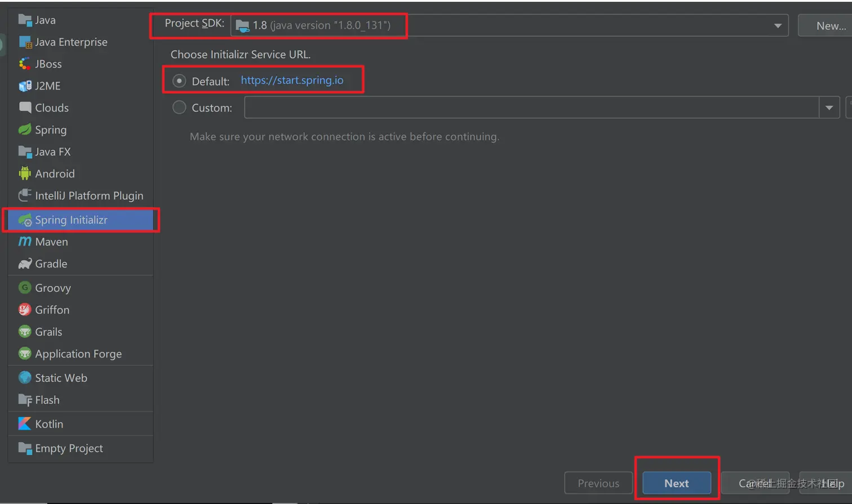
Task: Click the Android robot icon
Action: 25,173
